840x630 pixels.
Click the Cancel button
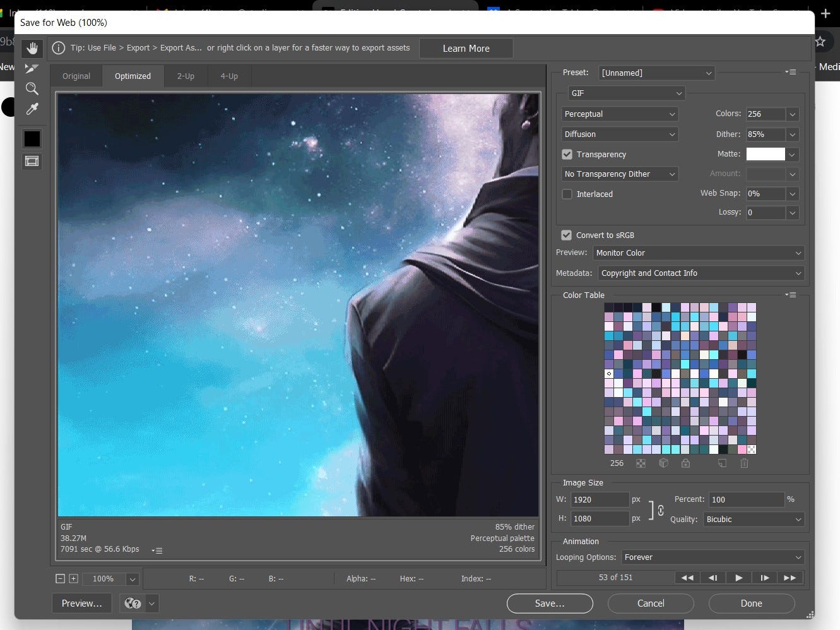[651, 603]
